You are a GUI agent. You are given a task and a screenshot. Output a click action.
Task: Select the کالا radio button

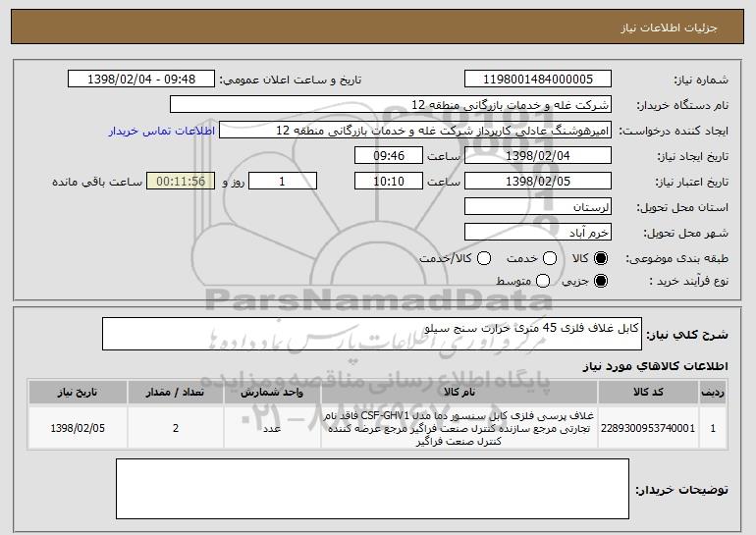[601, 257]
